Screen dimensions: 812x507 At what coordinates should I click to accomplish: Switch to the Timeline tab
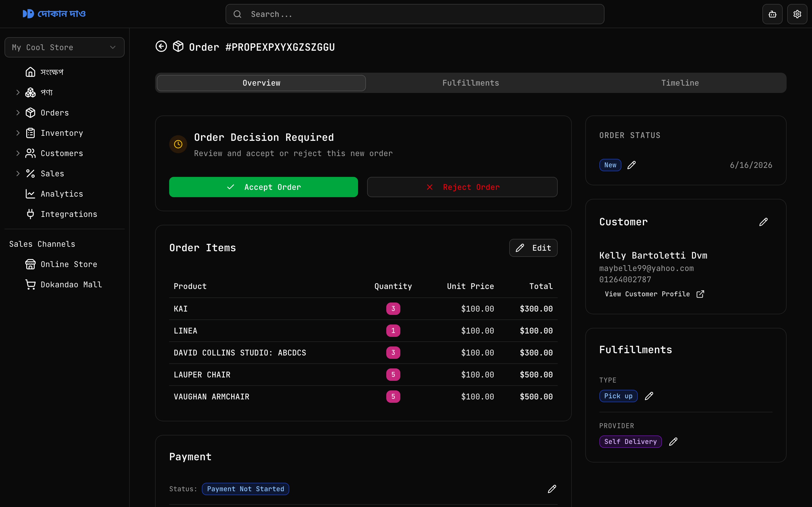tap(680, 83)
